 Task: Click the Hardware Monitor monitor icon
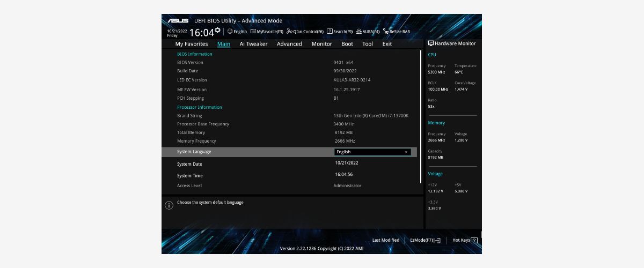coord(431,43)
